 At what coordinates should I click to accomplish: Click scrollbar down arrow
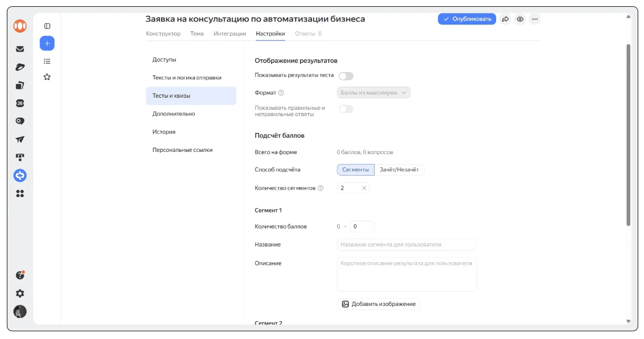[x=628, y=321]
